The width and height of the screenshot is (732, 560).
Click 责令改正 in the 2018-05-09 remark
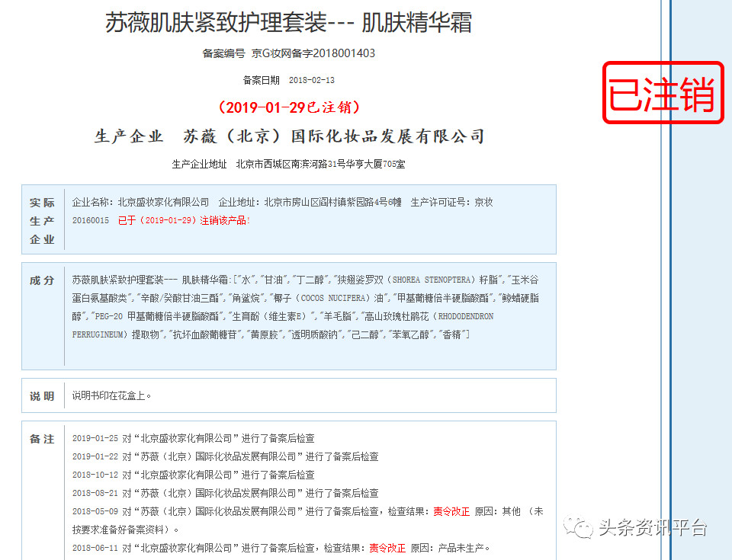451,512
